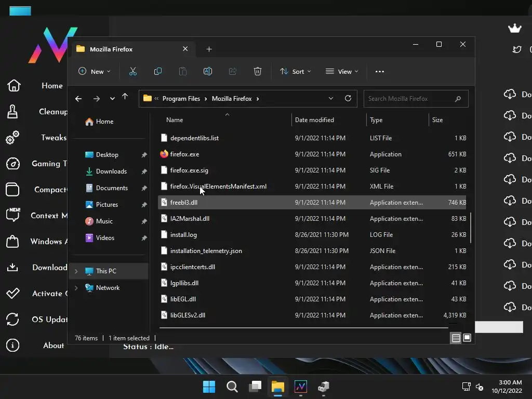
Task: Open Task View in taskbar
Action: coord(255,387)
